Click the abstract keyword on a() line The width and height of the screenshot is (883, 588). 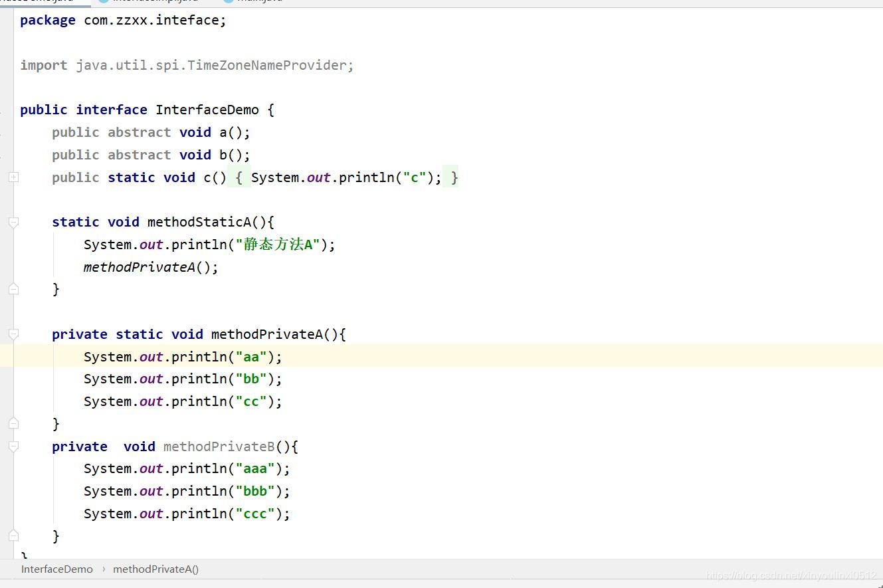coord(140,132)
